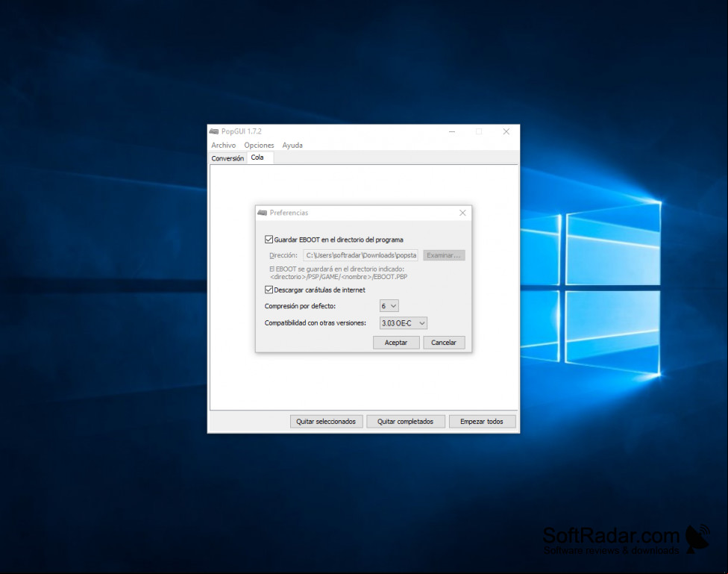Viewport: 728px width, 574px height.
Task: Click the Cancelar button
Action: (x=443, y=343)
